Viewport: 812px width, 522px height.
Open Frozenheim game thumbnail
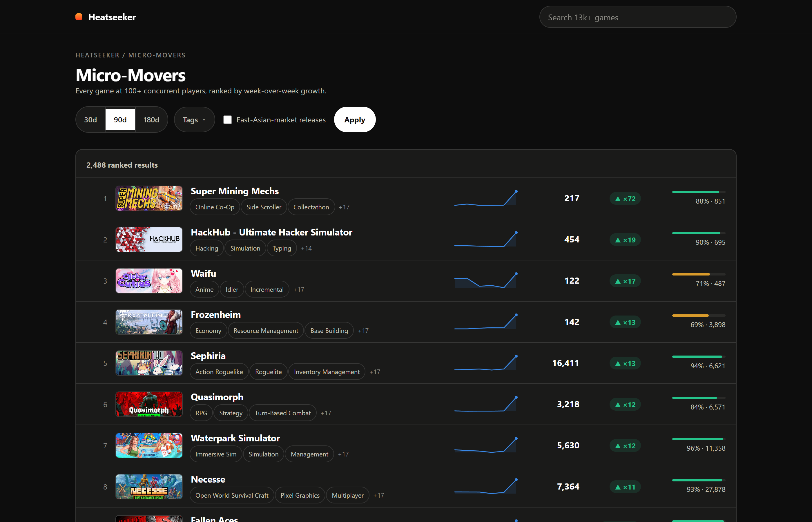click(x=149, y=322)
